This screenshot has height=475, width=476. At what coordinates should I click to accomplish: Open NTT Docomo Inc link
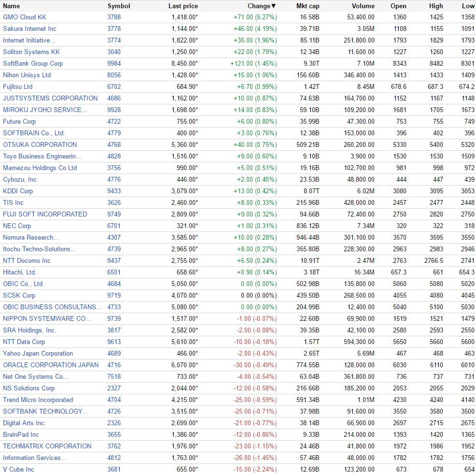[27, 260]
